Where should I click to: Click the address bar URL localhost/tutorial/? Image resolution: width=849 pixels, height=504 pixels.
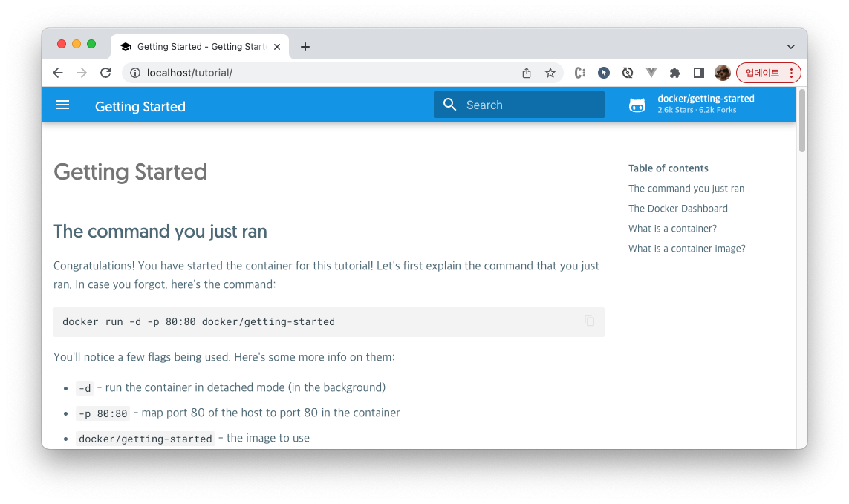(x=189, y=73)
